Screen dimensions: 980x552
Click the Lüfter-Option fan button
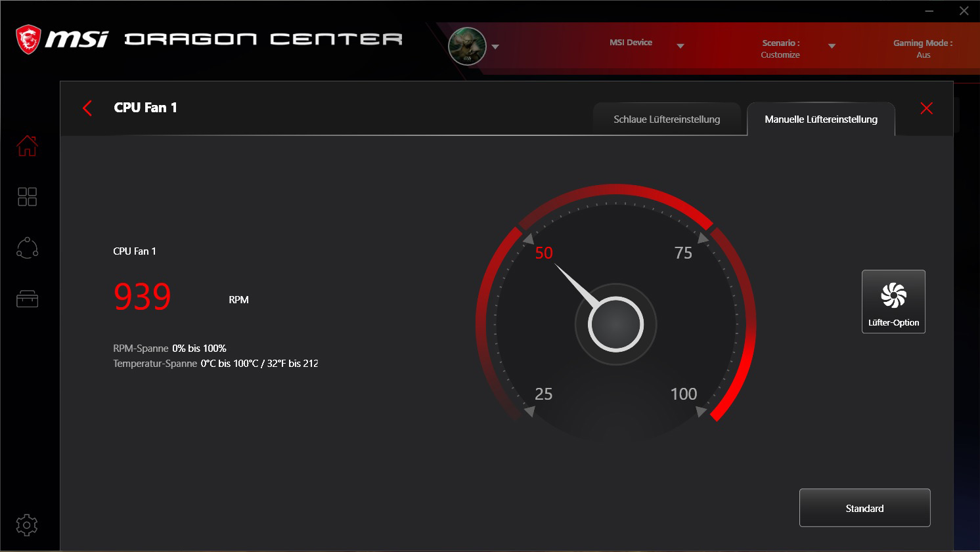click(x=893, y=301)
